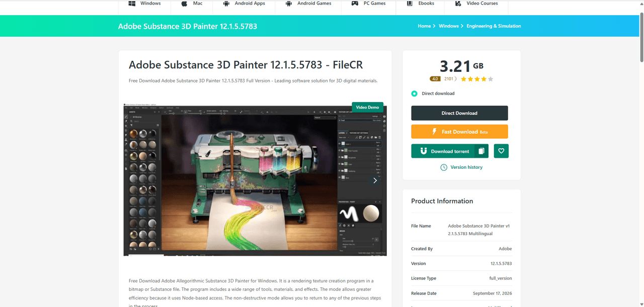Screen dimensions: 644x307
Task: Switch to the Ebooks tab
Action: point(419,4)
